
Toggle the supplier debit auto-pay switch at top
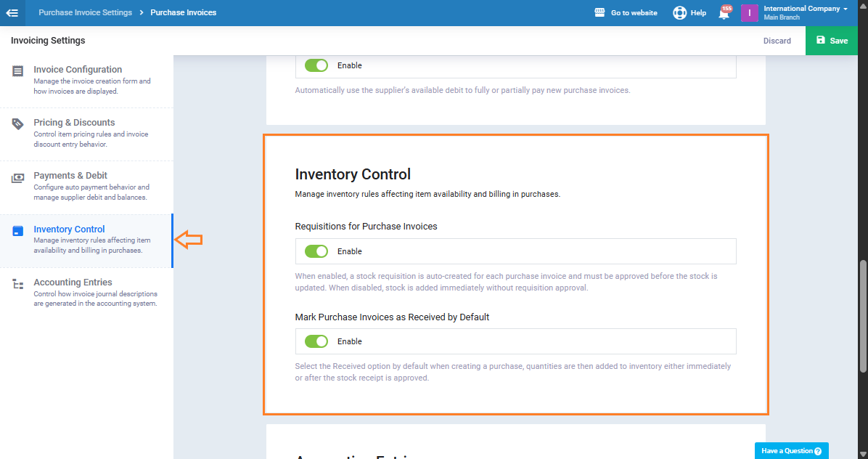click(316, 65)
